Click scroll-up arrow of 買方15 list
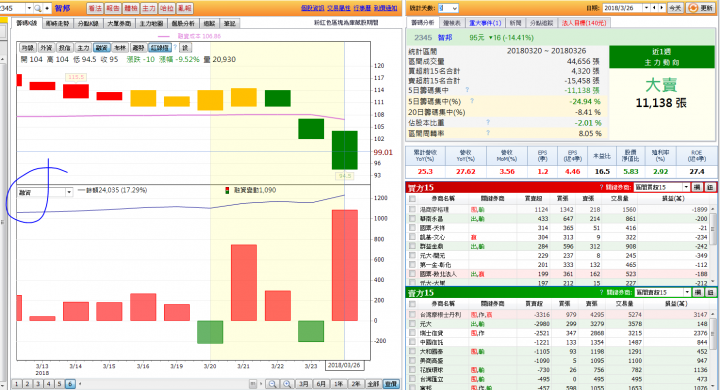This screenshot has height=390, width=720. [x=714, y=209]
